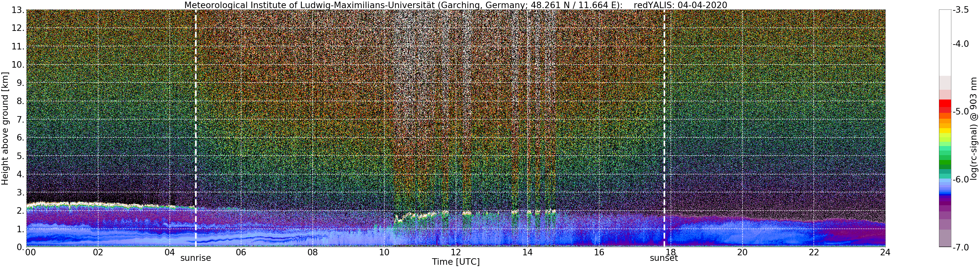Click the y-axis tick label '6.'
Image resolution: width=980 pixels, height=268 pixels.
20,138
